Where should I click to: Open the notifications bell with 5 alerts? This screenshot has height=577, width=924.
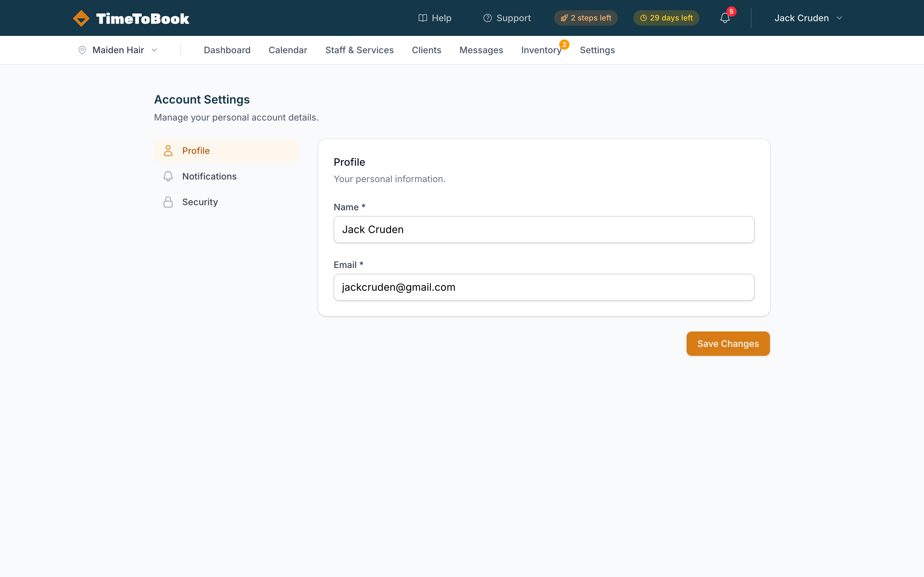tap(724, 18)
